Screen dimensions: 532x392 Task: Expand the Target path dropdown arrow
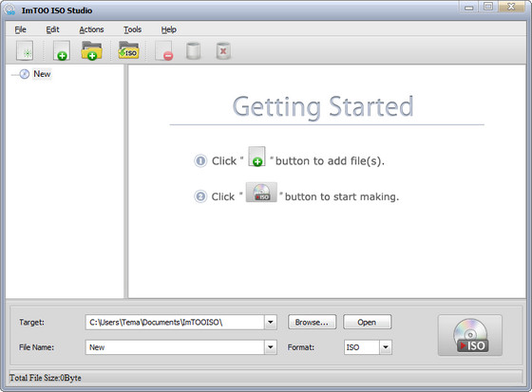271,322
